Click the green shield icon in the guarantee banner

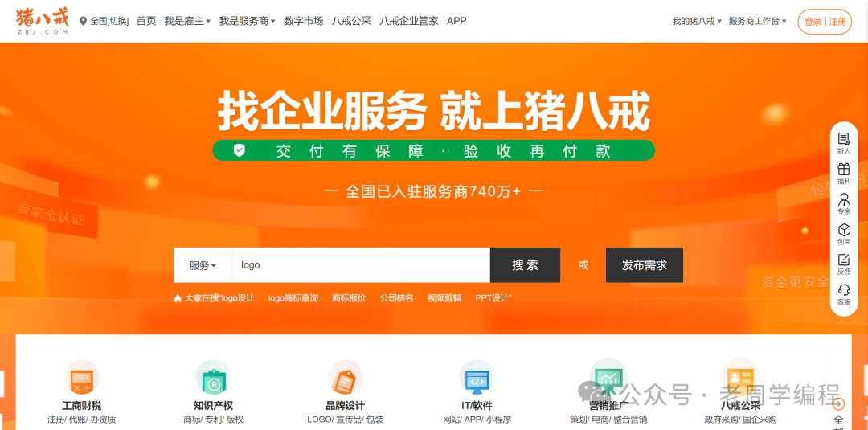240,150
